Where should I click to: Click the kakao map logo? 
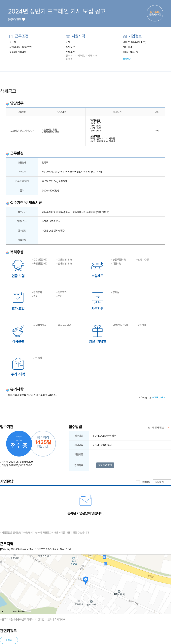(21, 611)
